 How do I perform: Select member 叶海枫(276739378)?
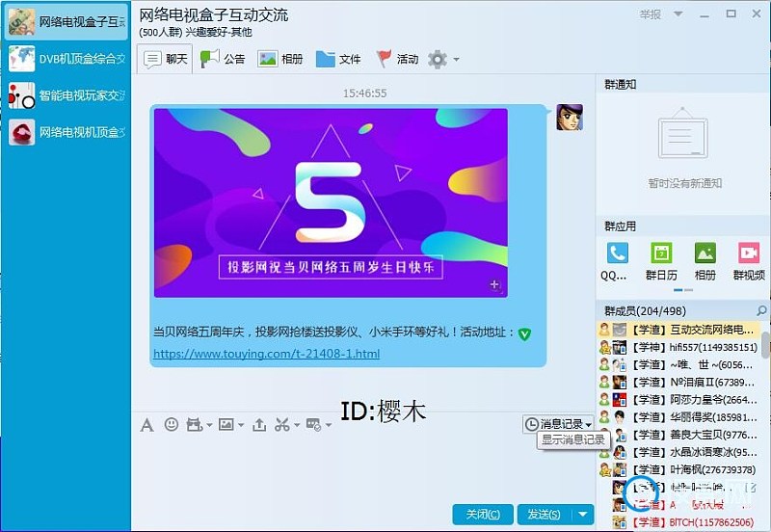(x=678, y=469)
